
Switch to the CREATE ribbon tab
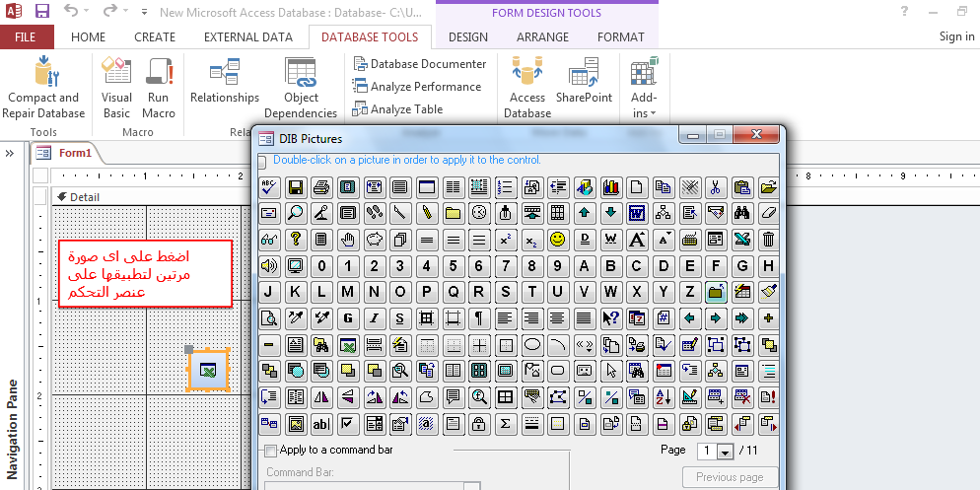pyautogui.click(x=155, y=36)
